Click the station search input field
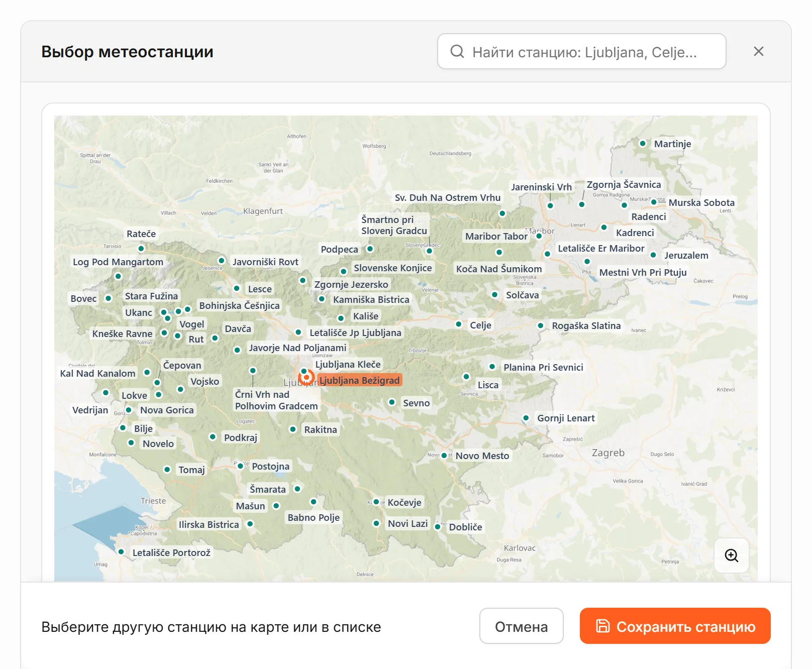Screen dimensions: 812x669 pyautogui.click(x=582, y=51)
